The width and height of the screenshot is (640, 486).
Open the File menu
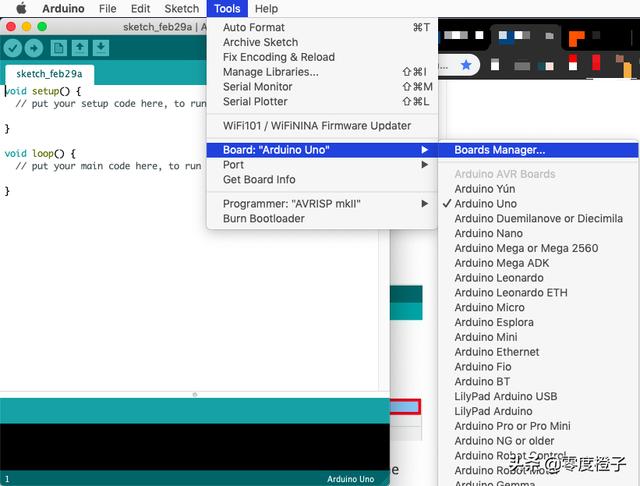pos(107,9)
